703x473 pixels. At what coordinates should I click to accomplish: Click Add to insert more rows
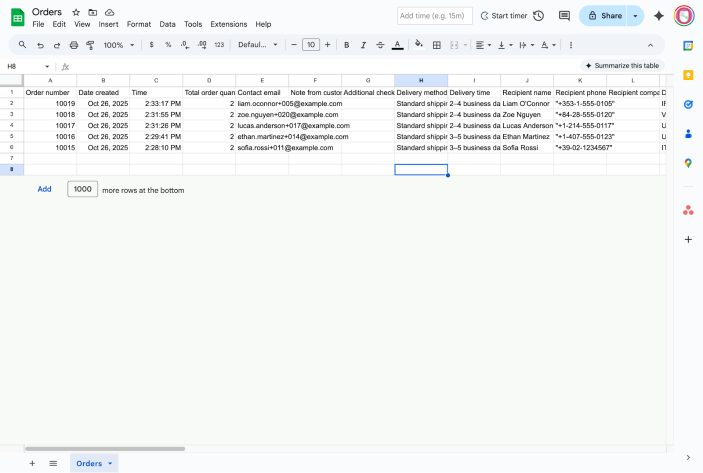point(44,189)
